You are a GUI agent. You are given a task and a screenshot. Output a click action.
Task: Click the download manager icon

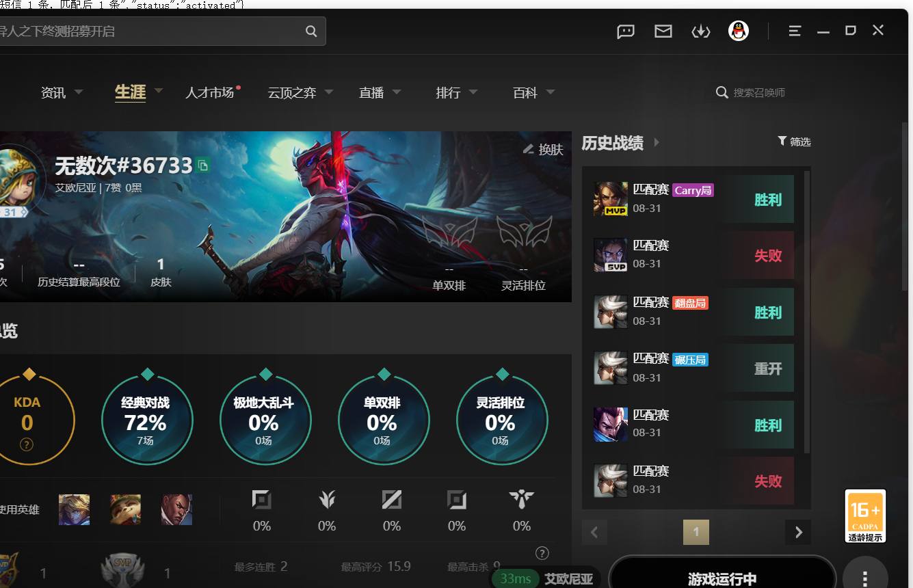701,31
